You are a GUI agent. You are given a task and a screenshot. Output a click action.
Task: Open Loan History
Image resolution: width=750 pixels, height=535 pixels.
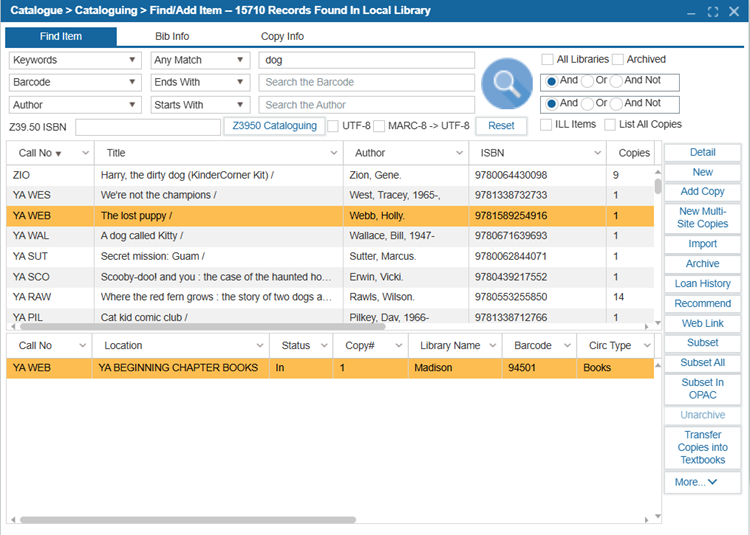(702, 284)
